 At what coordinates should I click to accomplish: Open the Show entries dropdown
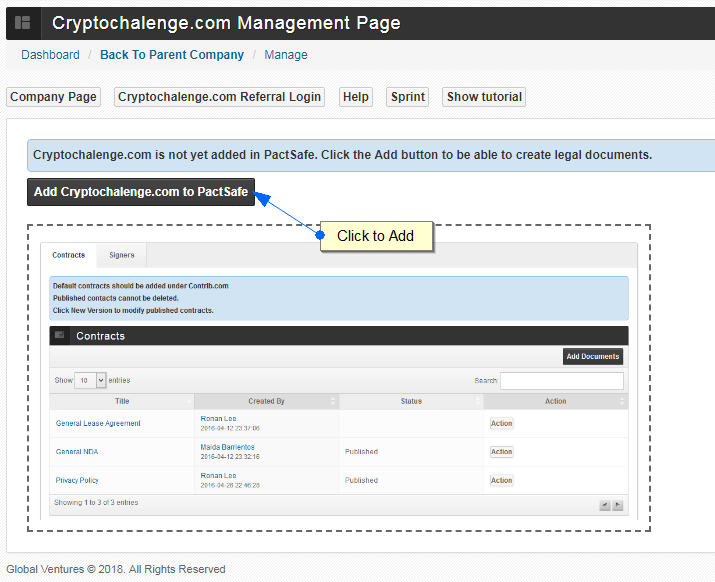[x=90, y=380]
